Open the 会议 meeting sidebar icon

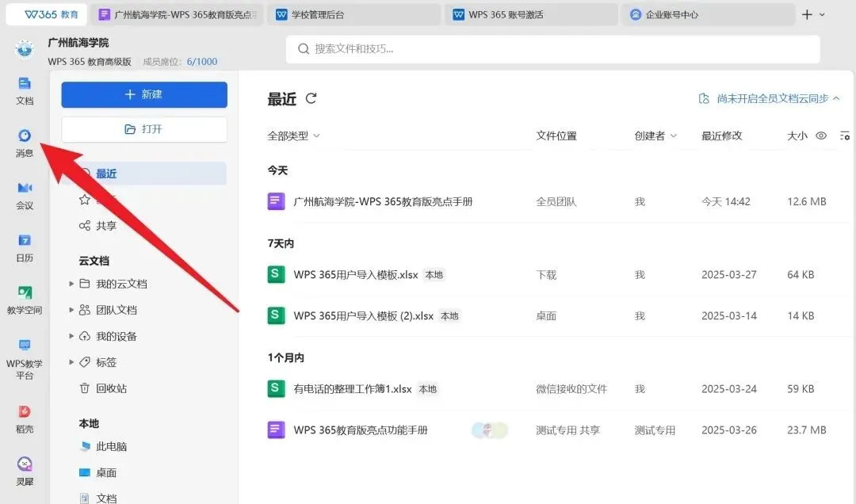click(25, 196)
